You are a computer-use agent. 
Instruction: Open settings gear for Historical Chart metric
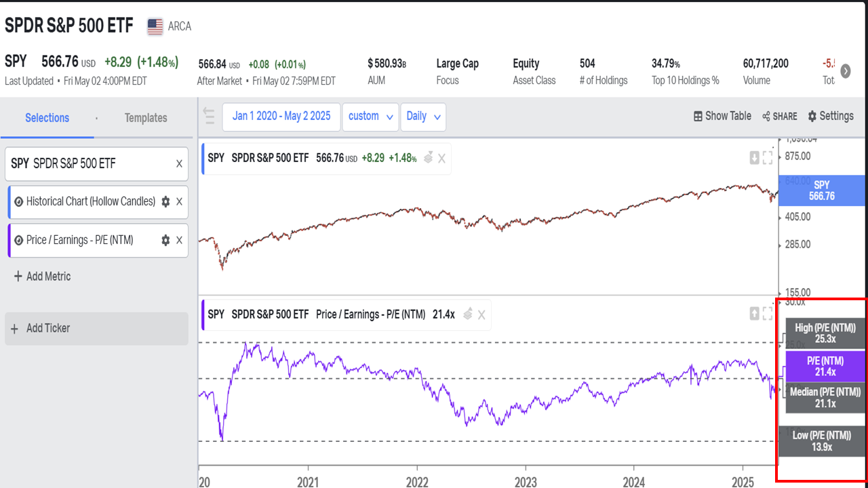165,201
